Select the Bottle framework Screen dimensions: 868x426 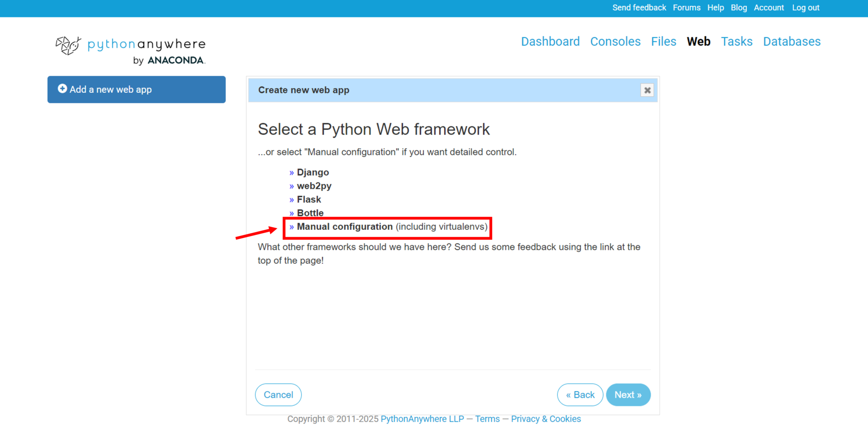pos(310,213)
